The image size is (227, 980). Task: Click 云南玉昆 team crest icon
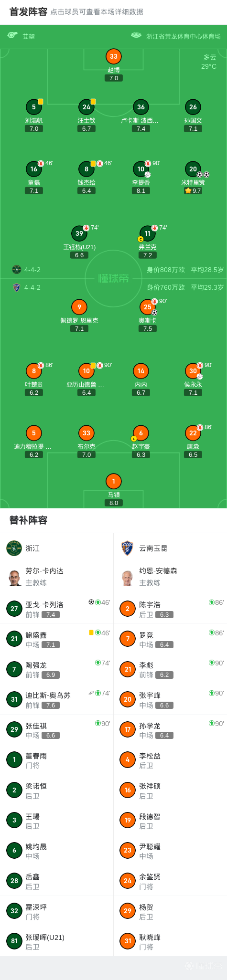(x=127, y=548)
